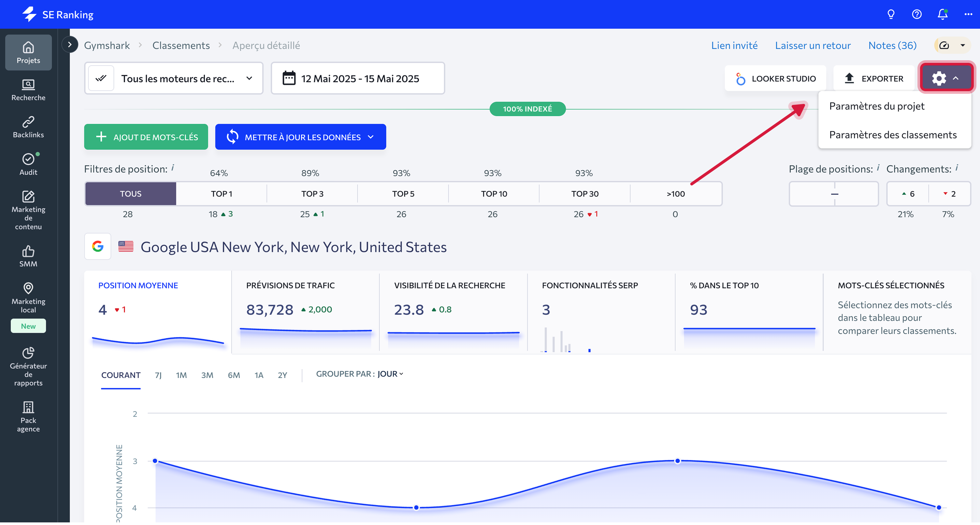Viewport: 980px width, 525px height.
Task: Open the Recherche sidebar icon
Action: [28, 90]
